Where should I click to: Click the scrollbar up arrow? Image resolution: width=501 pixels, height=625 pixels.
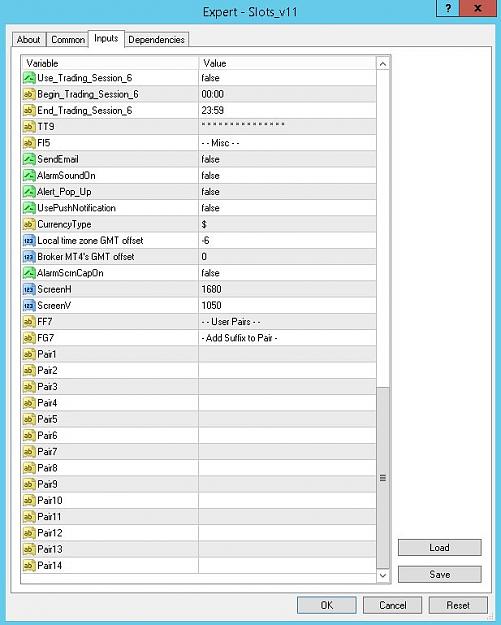[383, 64]
